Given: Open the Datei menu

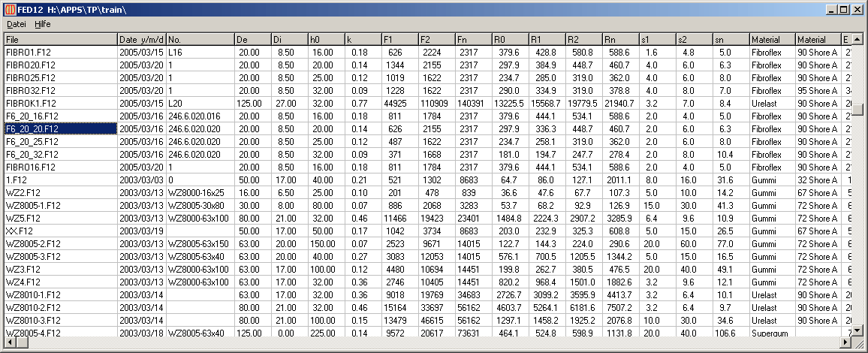Looking at the screenshot, I should pos(17,24).
